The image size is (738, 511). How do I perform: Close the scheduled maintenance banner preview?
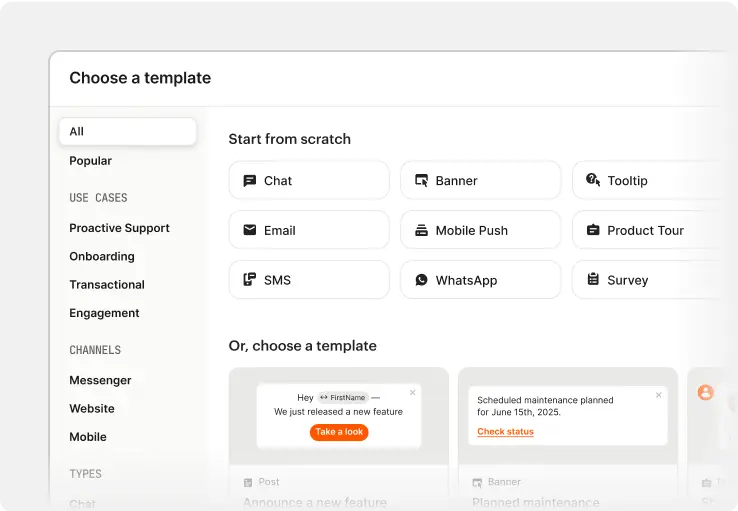click(x=658, y=395)
